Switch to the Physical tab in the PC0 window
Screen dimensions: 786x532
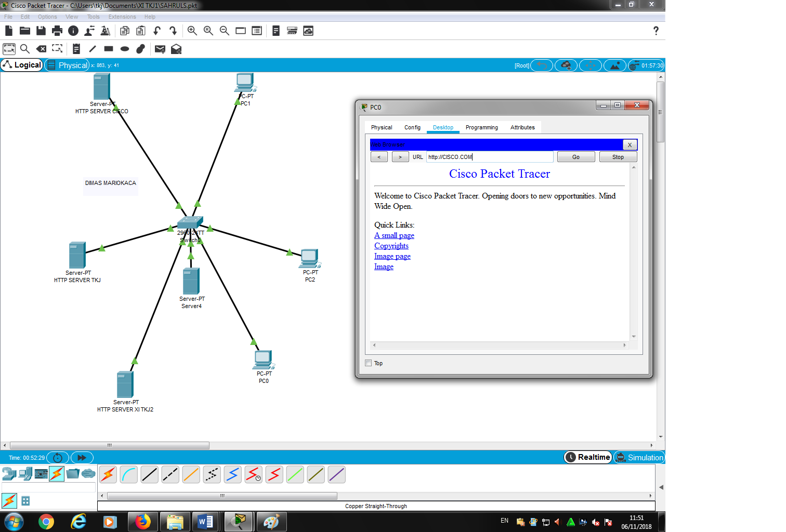click(382, 127)
